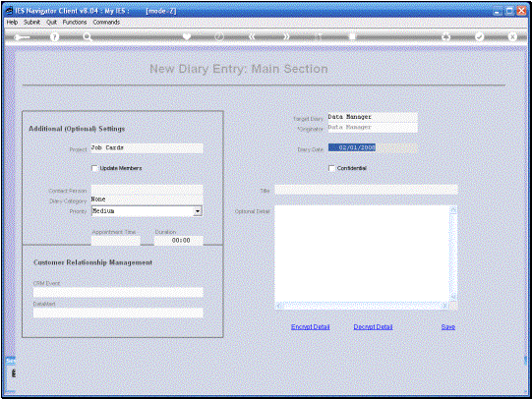Click the double left arrow icon
Viewport: 532px width, 399px height.
252,36
